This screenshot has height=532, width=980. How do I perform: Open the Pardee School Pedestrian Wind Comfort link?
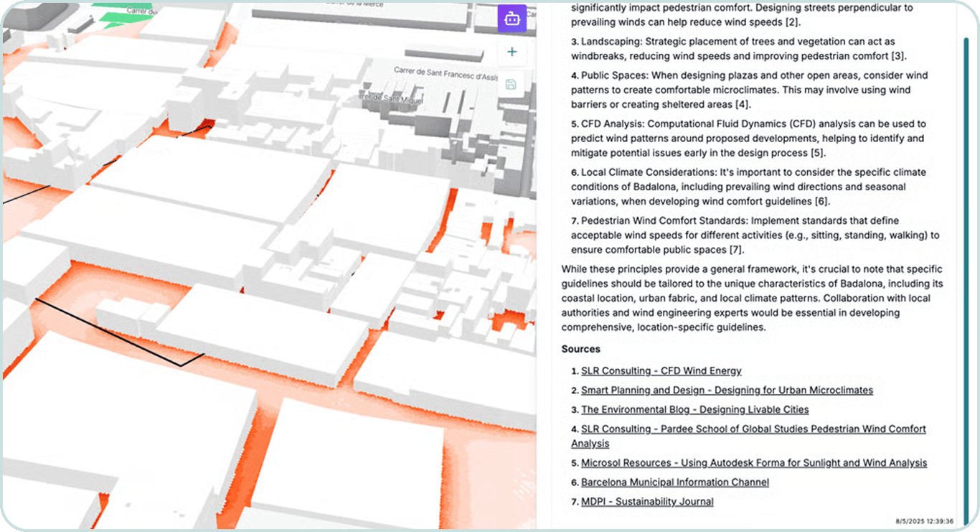753,429
